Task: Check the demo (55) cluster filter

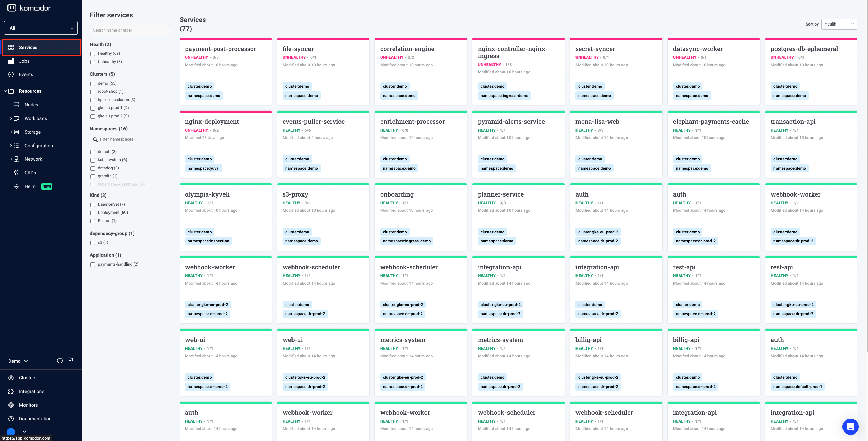Action: [93, 84]
